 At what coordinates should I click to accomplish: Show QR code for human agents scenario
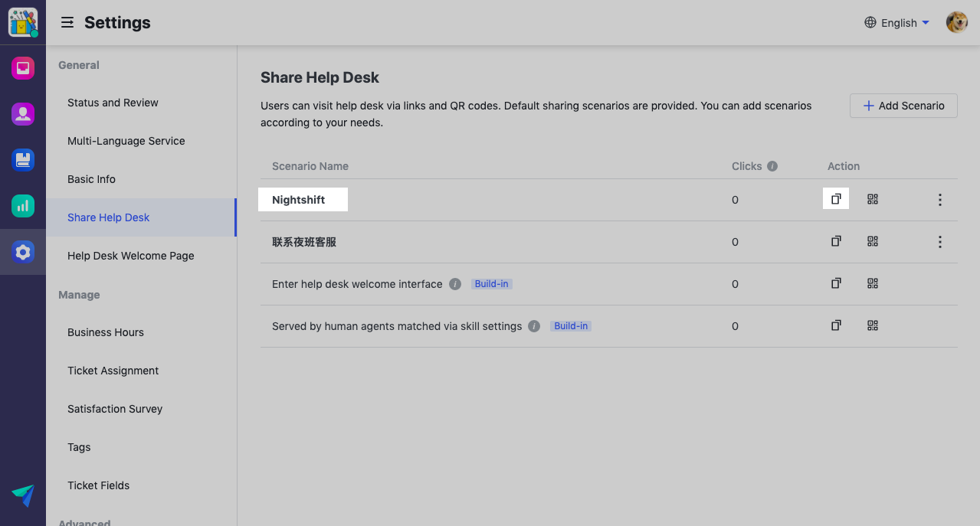[x=872, y=325]
